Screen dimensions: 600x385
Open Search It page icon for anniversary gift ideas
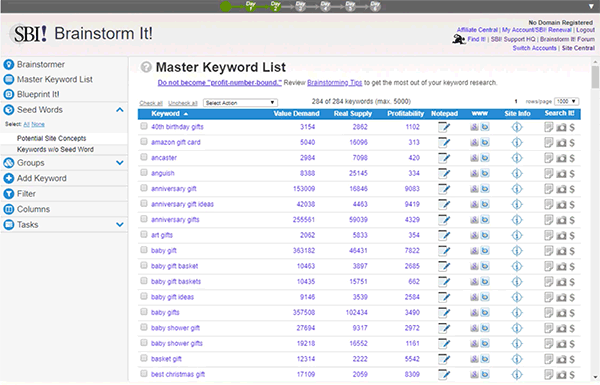(548, 204)
